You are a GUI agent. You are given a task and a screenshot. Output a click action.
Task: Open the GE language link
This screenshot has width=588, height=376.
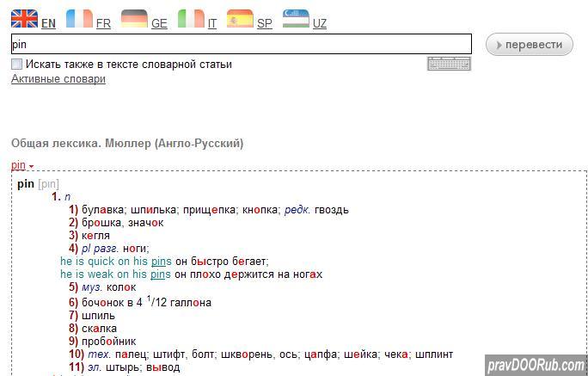(159, 24)
